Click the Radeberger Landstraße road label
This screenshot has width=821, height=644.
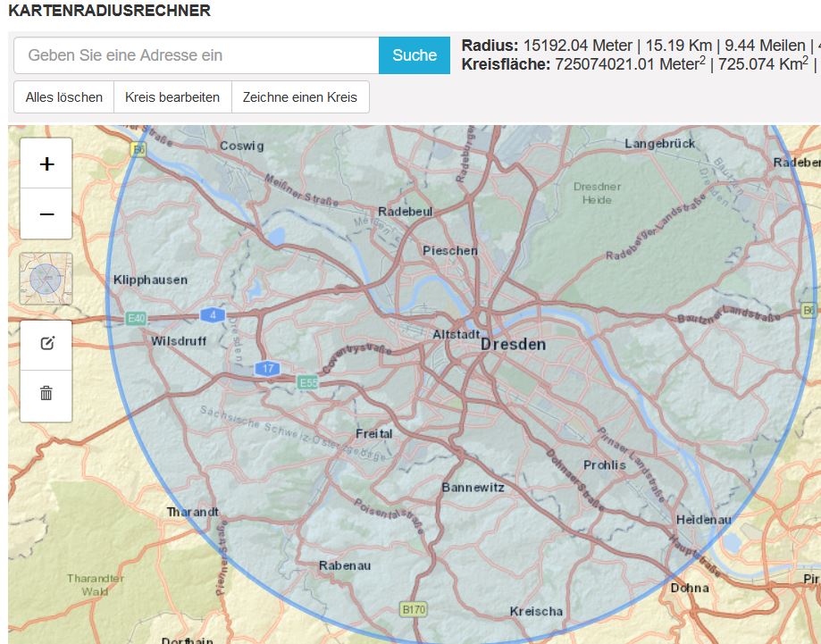[656, 226]
